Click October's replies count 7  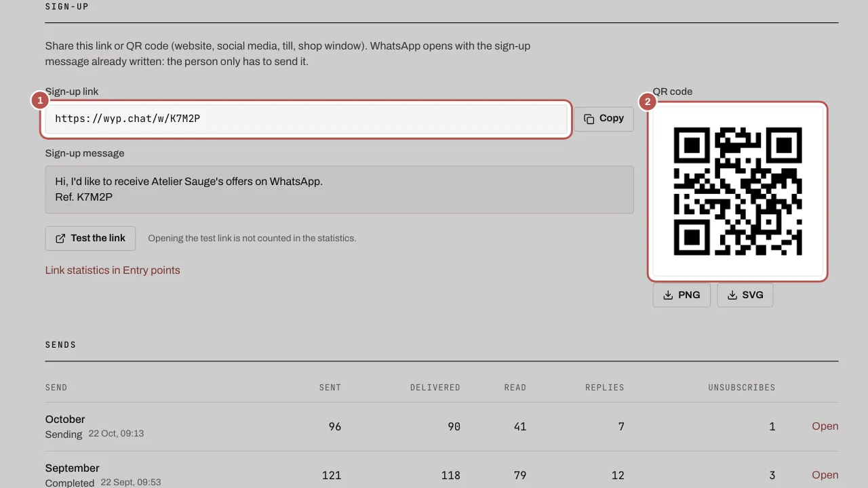point(621,426)
